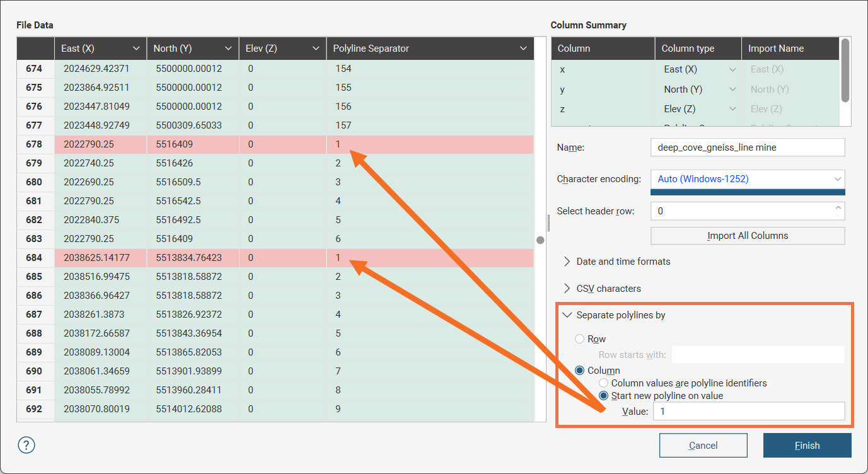Cancel the import dialog
The width and height of the screenshot is (868, 474).
[703, 446]
